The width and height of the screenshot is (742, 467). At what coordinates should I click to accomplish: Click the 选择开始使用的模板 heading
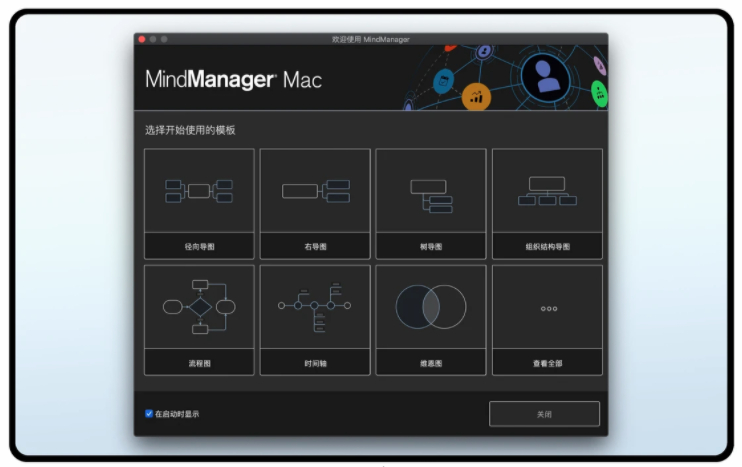[190, 130]
